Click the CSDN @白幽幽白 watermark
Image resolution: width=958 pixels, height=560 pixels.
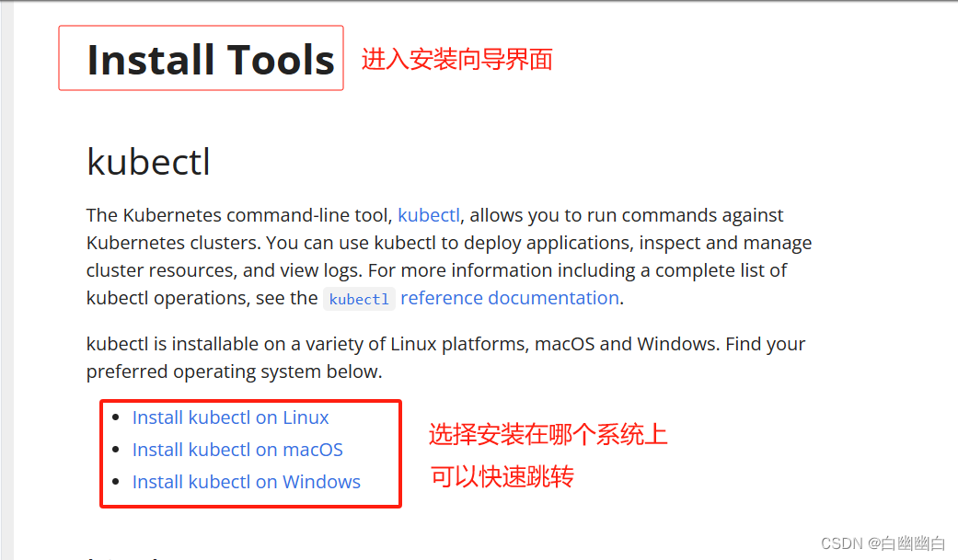point(883,543)
